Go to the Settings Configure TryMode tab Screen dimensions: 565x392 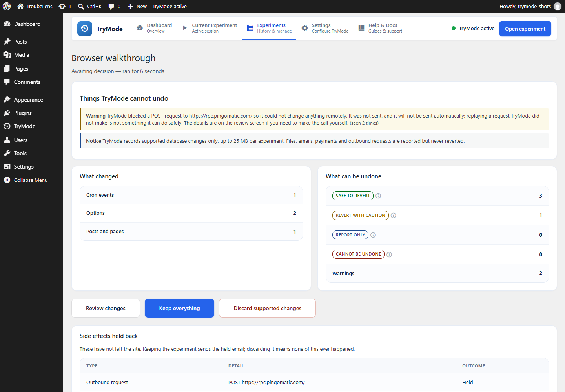(325, 28)
